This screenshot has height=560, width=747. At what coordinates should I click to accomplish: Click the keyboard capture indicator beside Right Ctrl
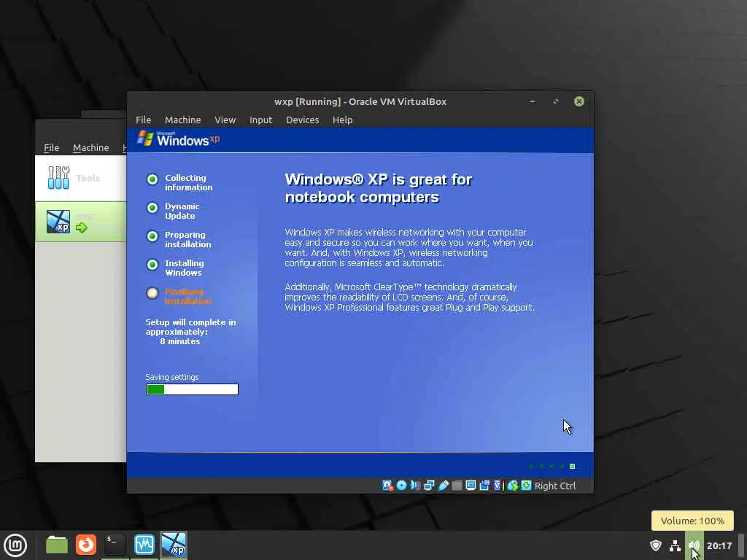tap(526, 485)
